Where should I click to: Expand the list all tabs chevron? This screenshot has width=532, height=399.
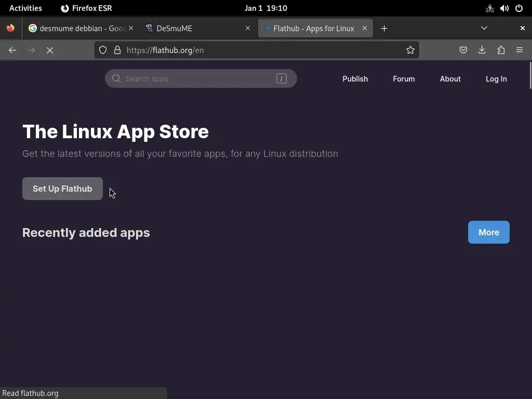pyautogui.click(x=484, y=28)
